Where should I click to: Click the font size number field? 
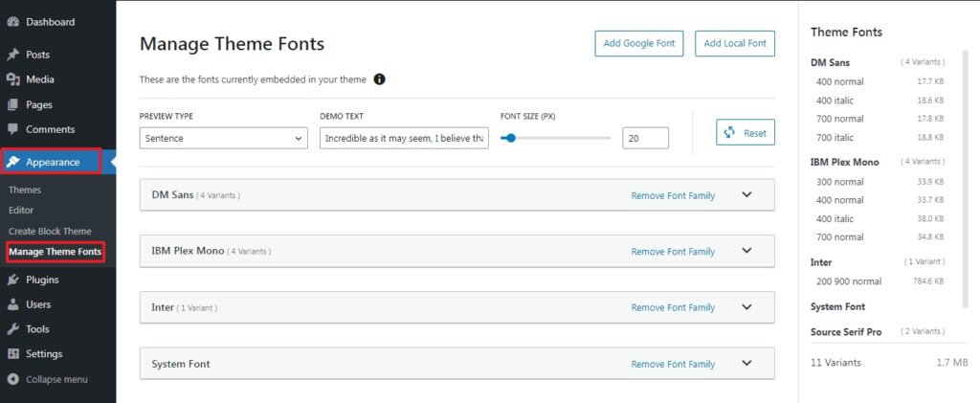click(646, 138)
